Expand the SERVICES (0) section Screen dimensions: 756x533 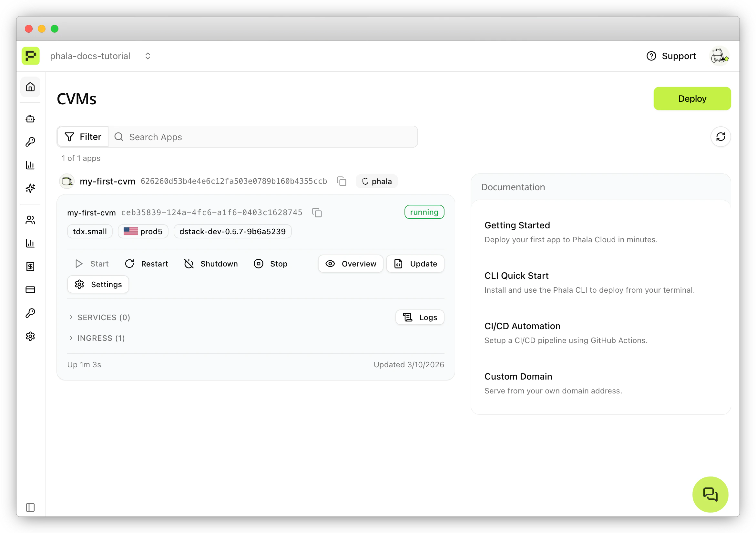(100, 317)
